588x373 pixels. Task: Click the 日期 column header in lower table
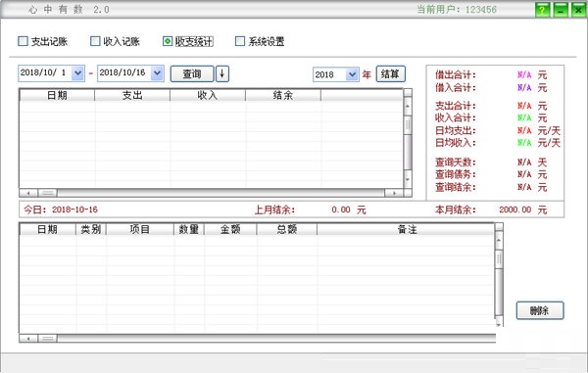[x=48, y=229]
